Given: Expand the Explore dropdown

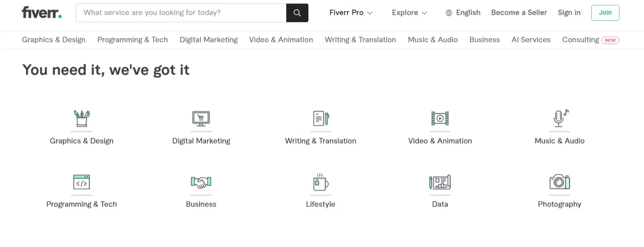Looking at the screenshot, I should (410, 13).
